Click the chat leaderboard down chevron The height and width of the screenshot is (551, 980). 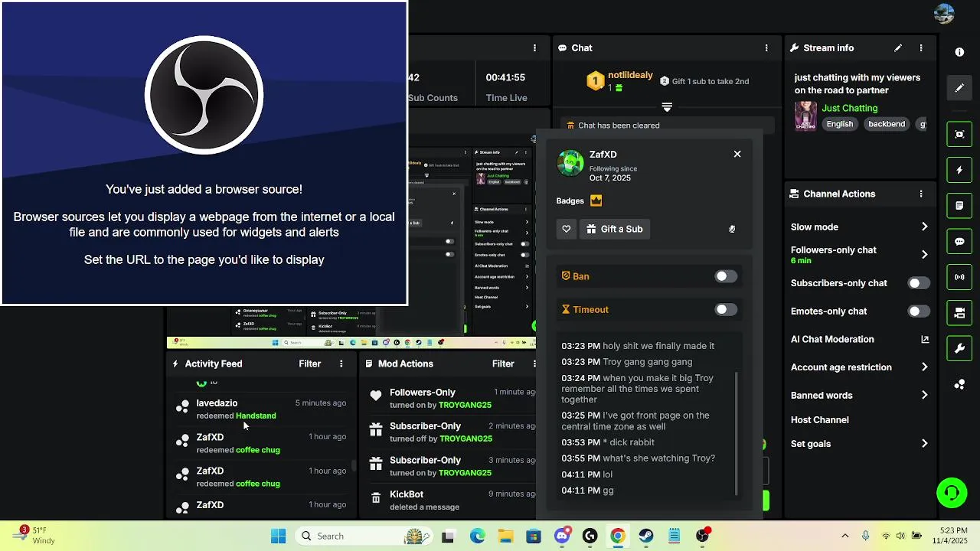(x=667, y=107)
